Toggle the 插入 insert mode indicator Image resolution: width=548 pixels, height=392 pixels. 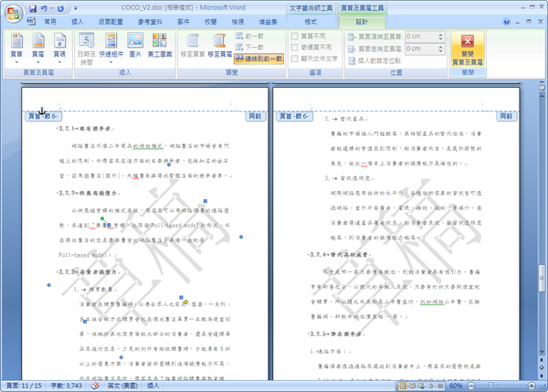153,386
